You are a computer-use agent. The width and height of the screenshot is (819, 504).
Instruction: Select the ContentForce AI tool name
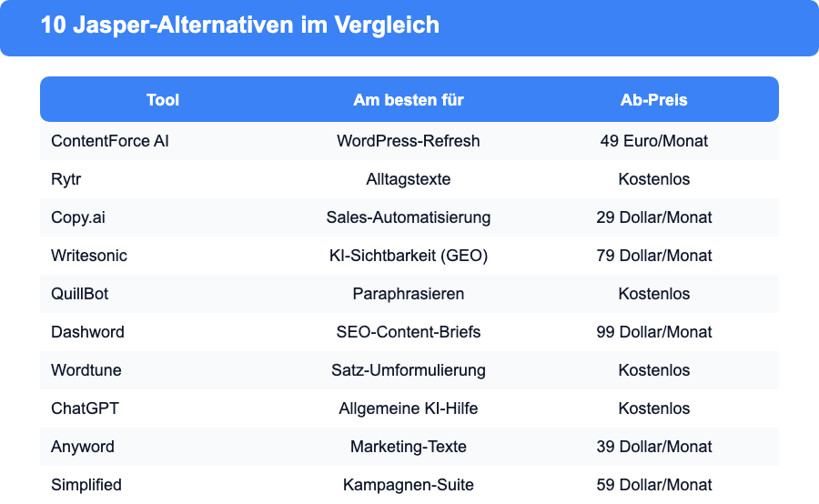[110, 141]
